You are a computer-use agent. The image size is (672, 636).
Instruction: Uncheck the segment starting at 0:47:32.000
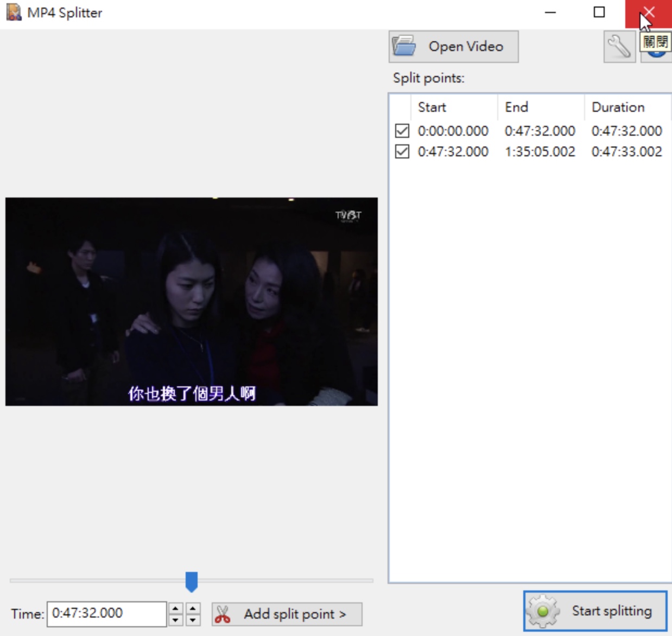click(402, 151)
